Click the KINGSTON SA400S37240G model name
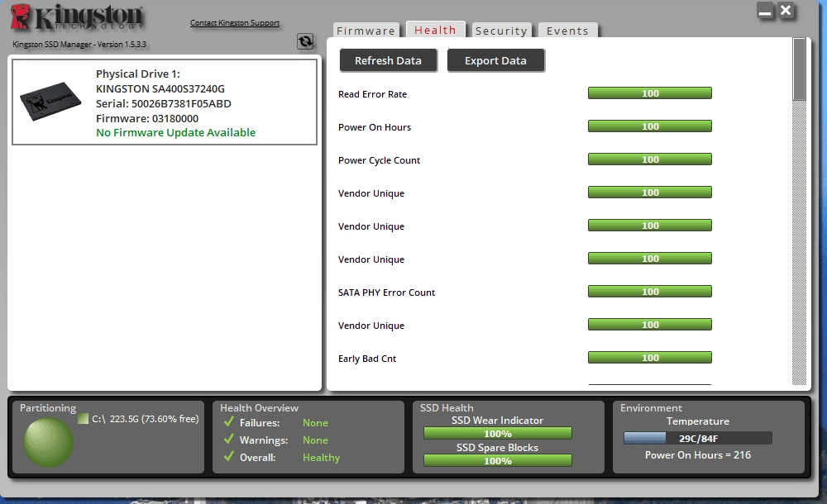This screenshot has height=504, width=827. (x=160, y=88)
